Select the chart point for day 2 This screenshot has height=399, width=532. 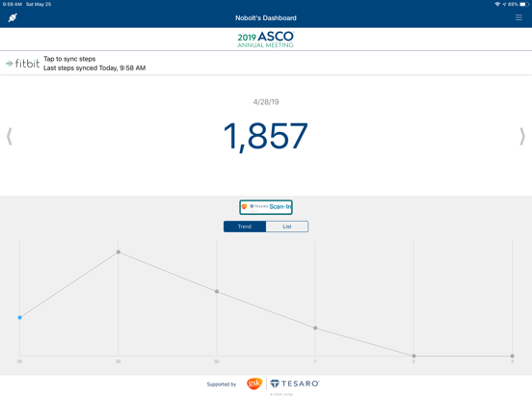tap(413, 356)
